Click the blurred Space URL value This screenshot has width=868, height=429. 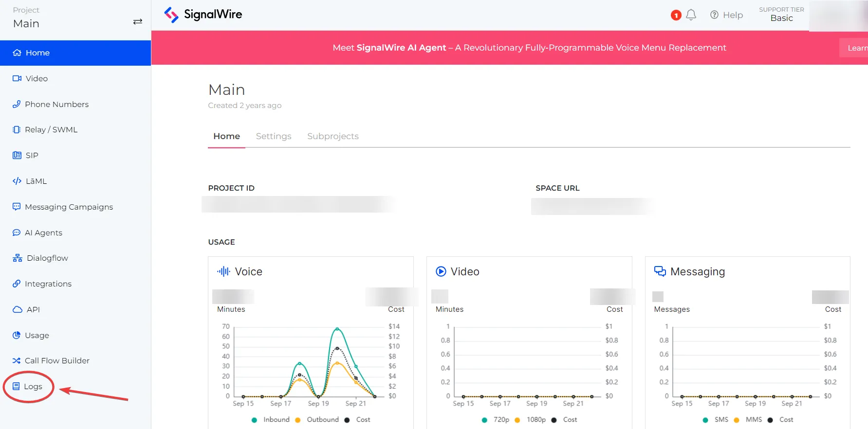point(592,206)
